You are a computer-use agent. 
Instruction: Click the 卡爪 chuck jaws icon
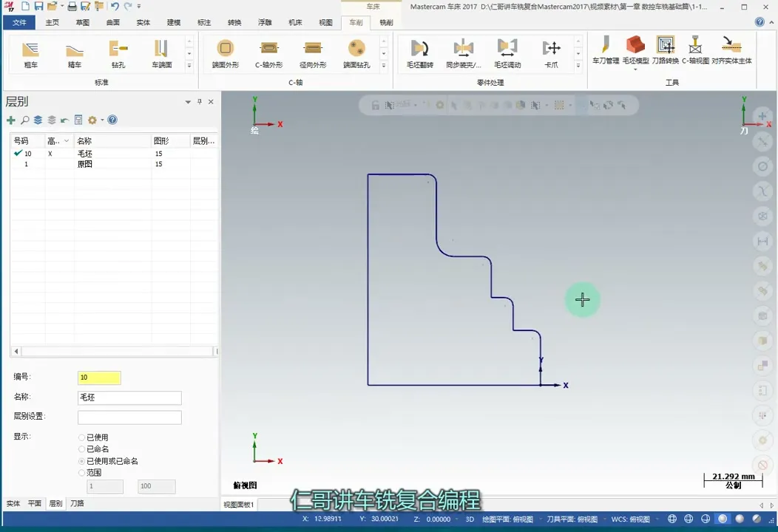(551, 52)
